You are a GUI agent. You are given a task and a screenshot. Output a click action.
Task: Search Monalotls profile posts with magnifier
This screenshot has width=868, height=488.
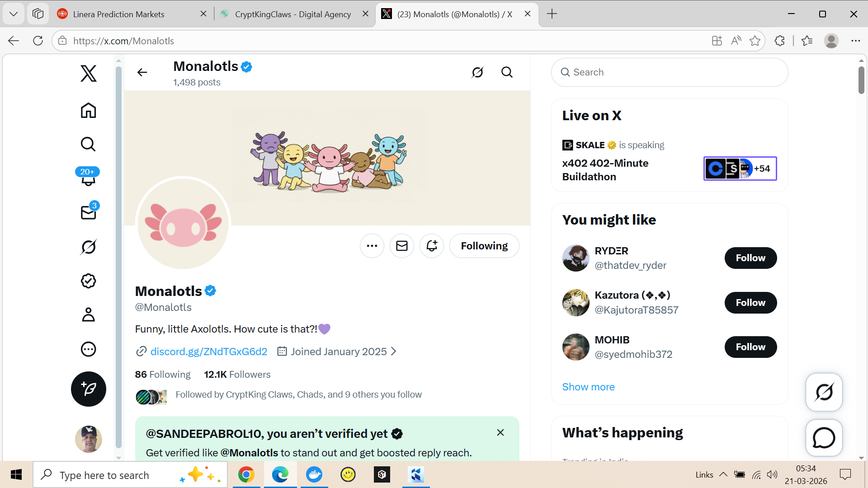pos(507,72)
